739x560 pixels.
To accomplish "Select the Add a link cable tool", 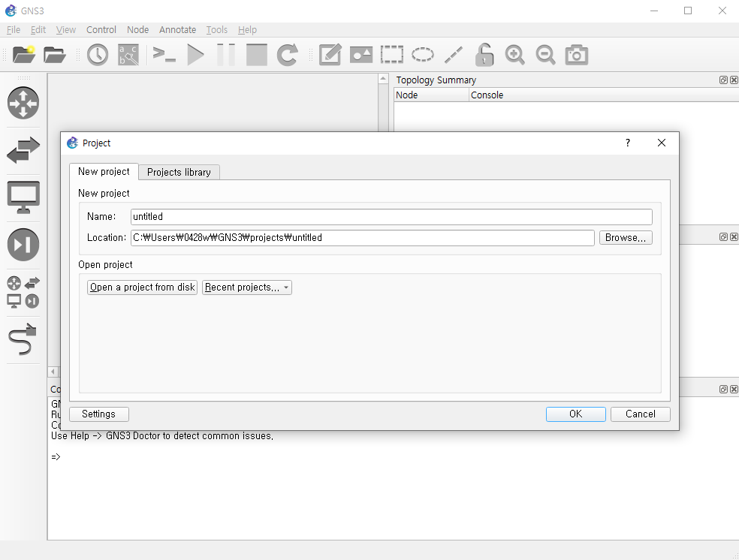I will pyautogui.click(x=22, y=339).
